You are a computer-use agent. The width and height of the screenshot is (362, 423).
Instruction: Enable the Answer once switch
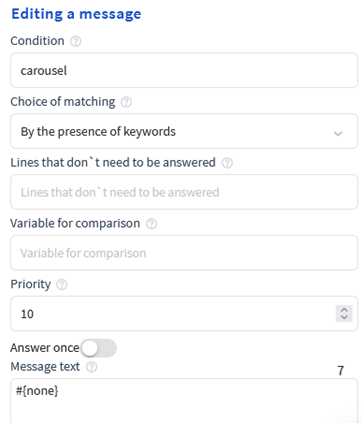point(98,348)
